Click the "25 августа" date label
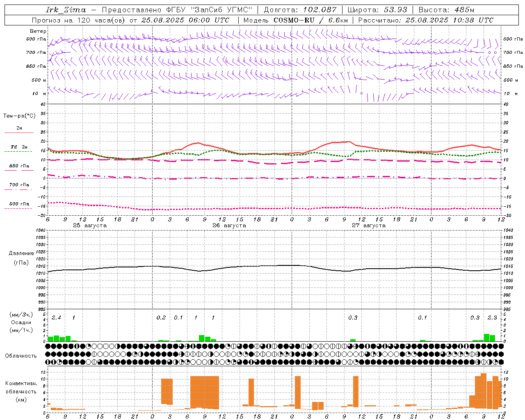The image size is (525, 420). pyautogui.click(x=90, y=226)
